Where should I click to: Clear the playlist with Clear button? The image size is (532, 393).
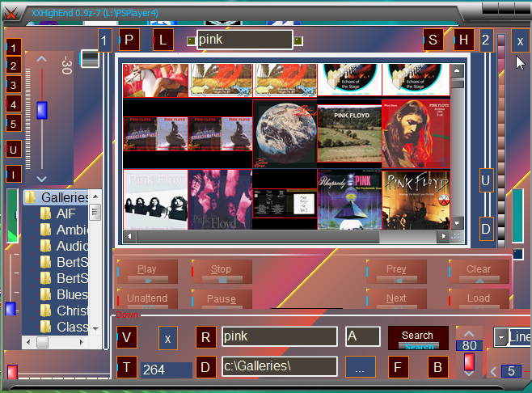click(479, 272)
